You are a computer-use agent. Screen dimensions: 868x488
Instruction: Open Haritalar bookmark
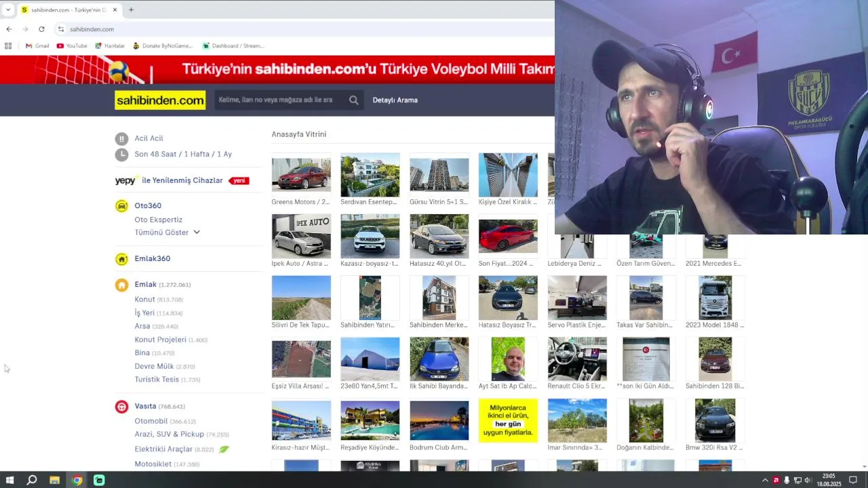pyautogui.click(x=110, y=46)
